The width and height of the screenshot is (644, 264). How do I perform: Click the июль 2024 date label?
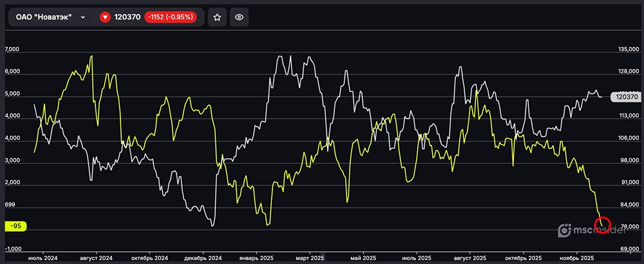tap(43, 258)
